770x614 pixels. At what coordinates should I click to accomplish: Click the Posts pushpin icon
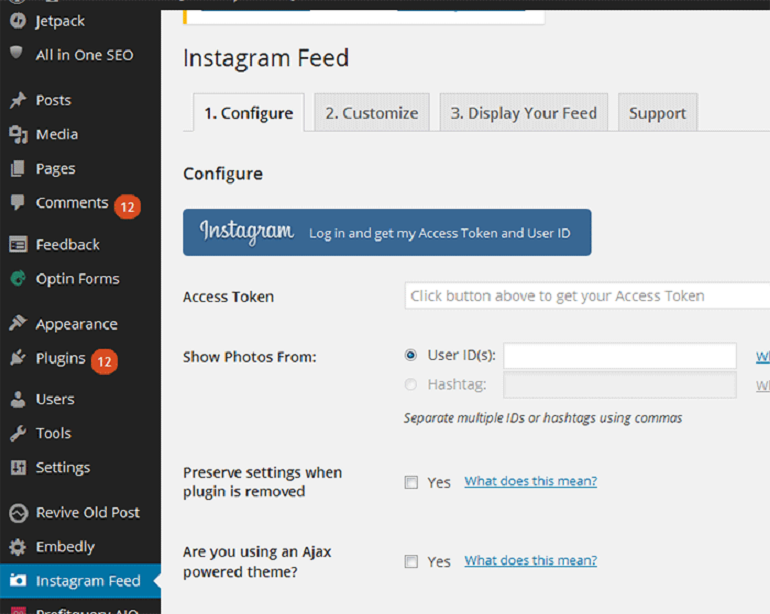(x=18, y=100)
